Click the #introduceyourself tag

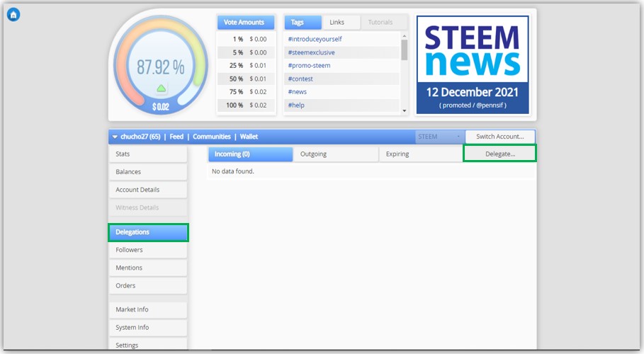click(x=315, y=39)
